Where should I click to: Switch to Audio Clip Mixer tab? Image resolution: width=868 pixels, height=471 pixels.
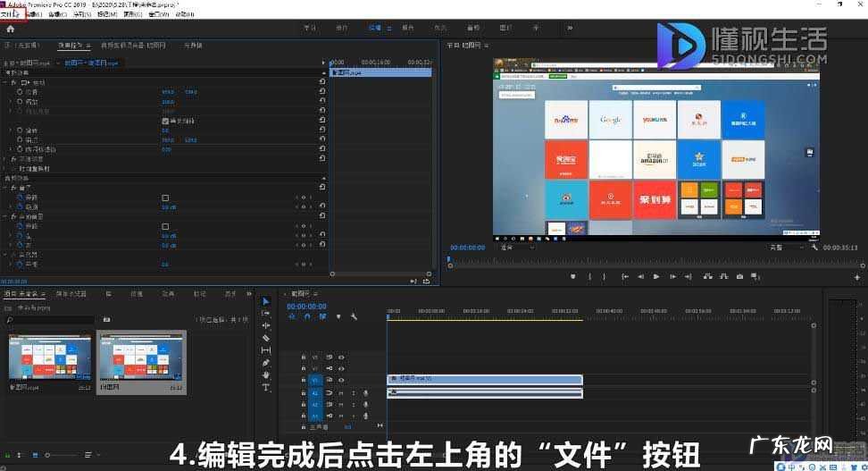(133, 46)
